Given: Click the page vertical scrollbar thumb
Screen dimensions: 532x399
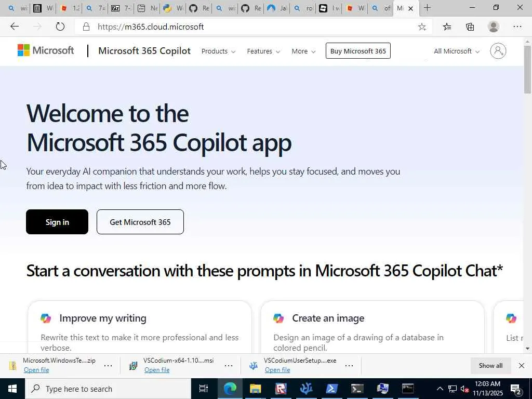Looking at the screenshot, I should (527, 69).
